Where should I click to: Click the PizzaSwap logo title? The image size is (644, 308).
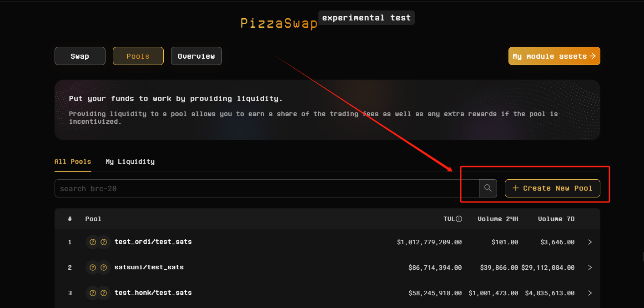click(279, 23)
